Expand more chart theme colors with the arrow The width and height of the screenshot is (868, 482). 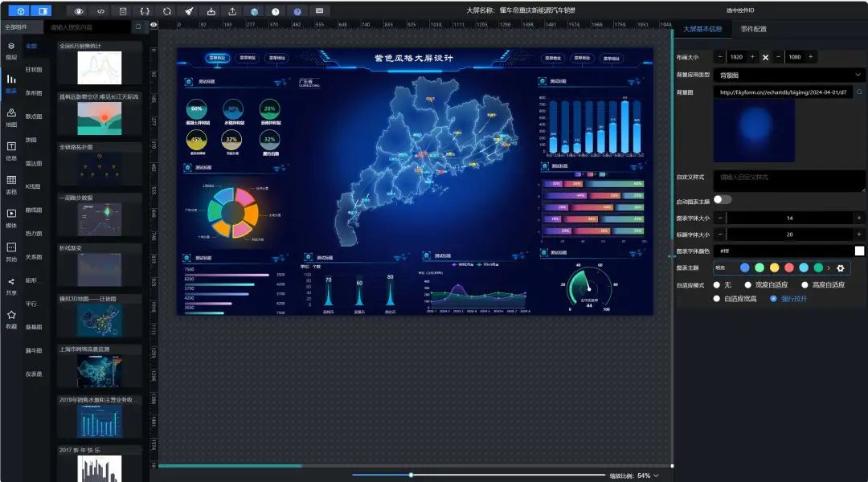pos(829,268)
